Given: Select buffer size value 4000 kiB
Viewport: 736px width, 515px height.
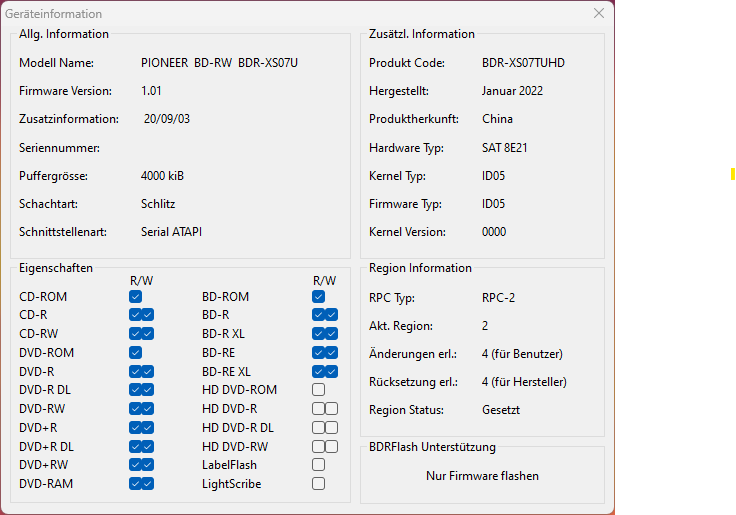Looking at the screenshot, I should (x=162, y=176).
